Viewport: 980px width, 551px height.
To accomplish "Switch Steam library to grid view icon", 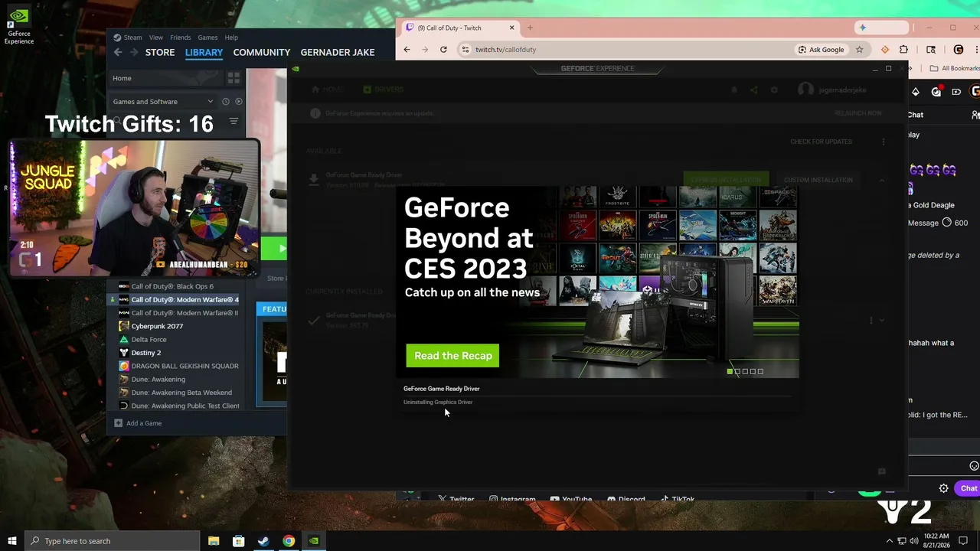I will 234,78.
